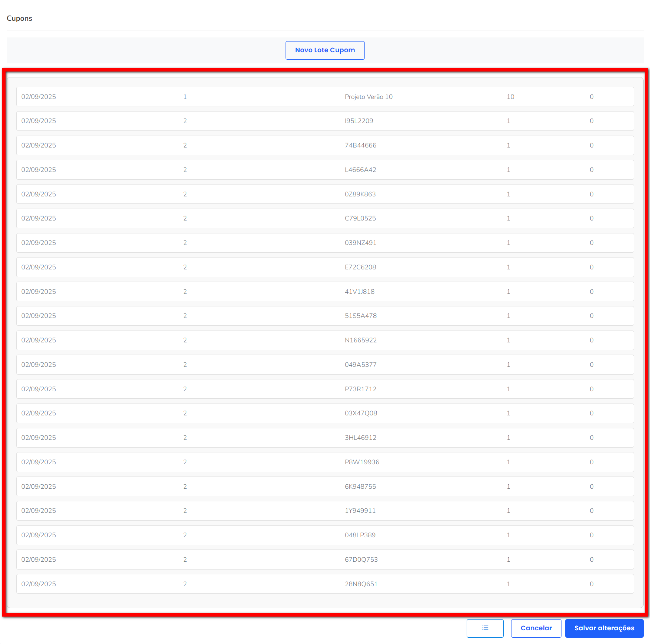
Task: Open coupon row 51S5A478
Action: coord(361,316)
